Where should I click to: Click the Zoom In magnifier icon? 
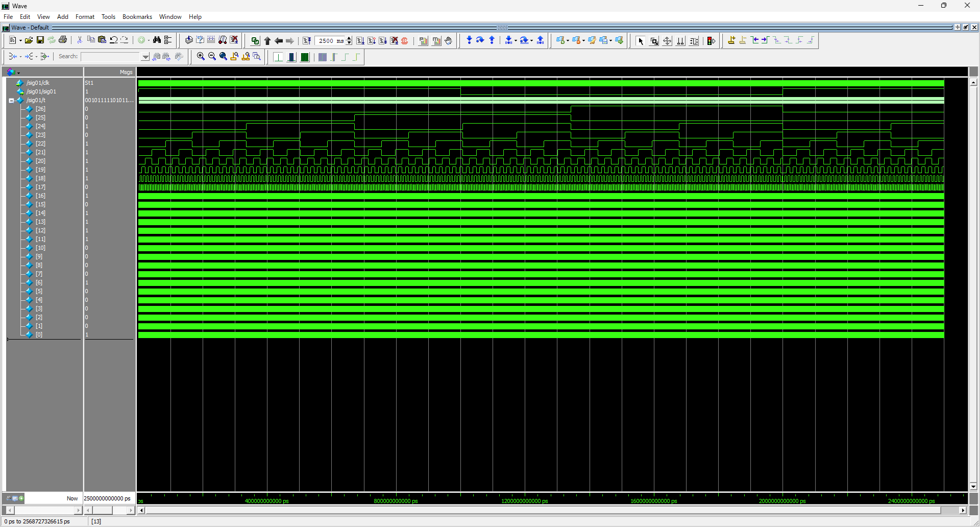201,57
